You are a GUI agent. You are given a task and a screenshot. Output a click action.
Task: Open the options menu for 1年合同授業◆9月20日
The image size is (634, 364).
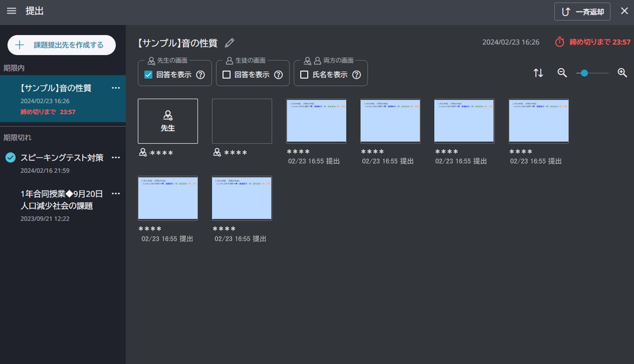click(x=115, y=193)
